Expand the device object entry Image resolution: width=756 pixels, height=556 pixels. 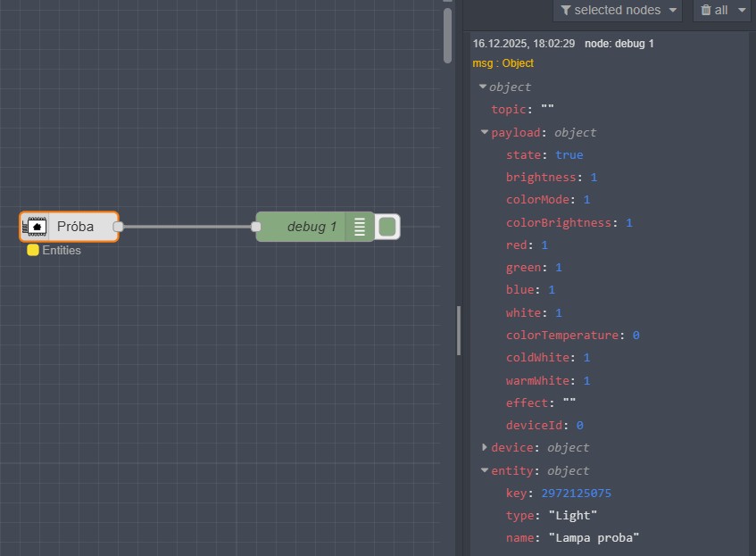pos(485,447)
